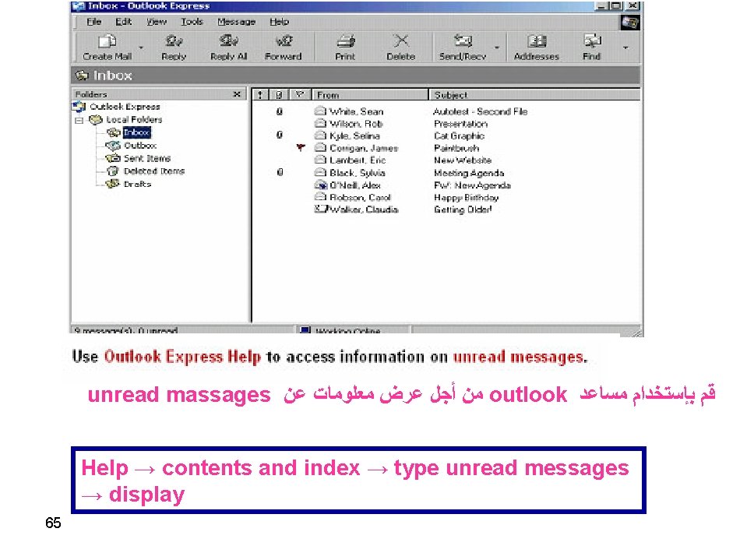Screen dimensions: 747x560
Task: Sort by the flag column header
Action: [300, 95]
